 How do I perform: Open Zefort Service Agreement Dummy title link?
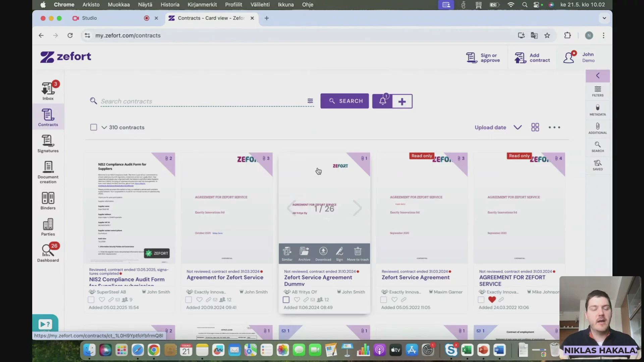[x=318, y=281]
